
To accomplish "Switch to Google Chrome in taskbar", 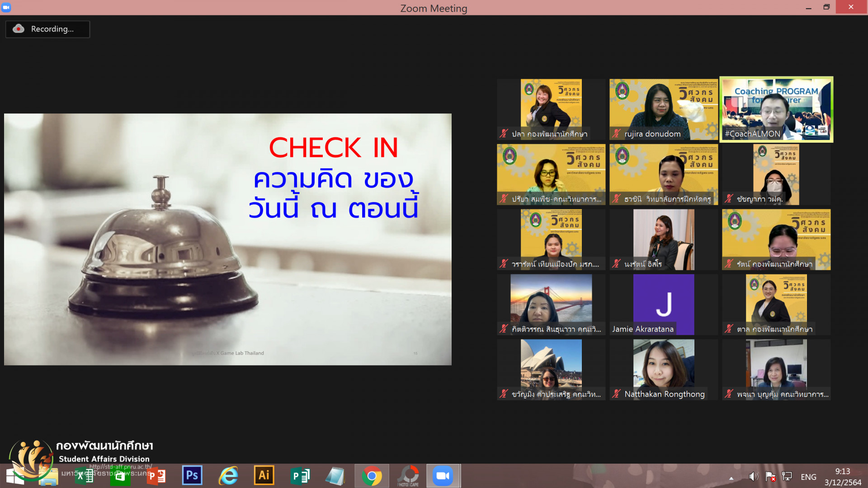I will coord(372,476).
